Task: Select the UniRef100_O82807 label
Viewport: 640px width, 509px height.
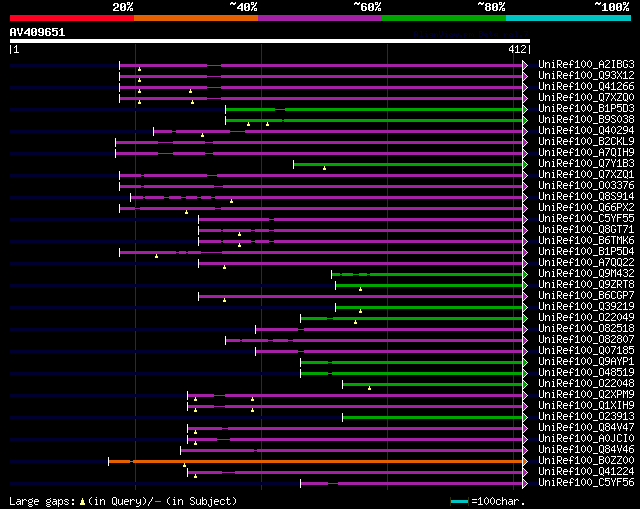Action: click(586, 340)
